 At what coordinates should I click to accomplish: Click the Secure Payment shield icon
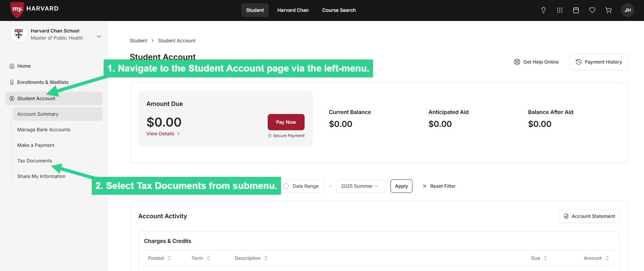pyautogui.click(x=270, y=136)
